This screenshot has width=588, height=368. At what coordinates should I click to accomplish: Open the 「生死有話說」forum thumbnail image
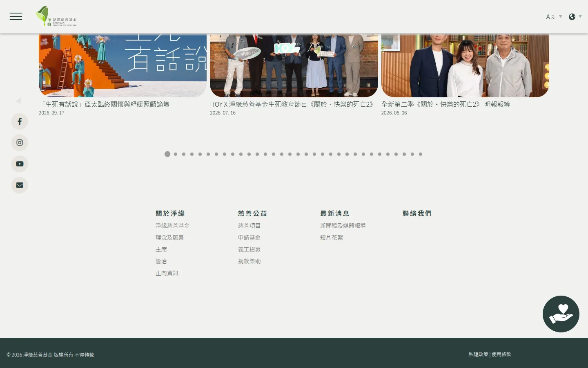point(122,65)
